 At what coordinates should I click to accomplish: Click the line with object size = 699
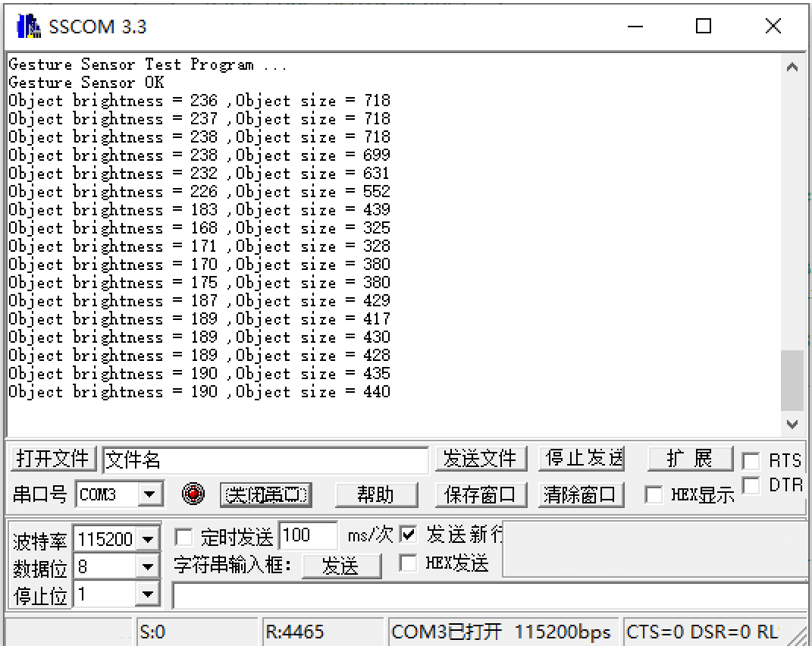[199, 155]
